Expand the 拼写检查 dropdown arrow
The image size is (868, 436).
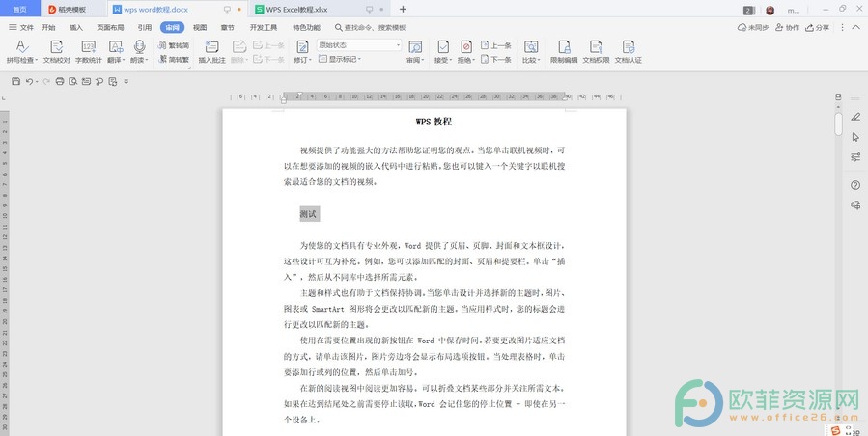[x=36, y=60]
